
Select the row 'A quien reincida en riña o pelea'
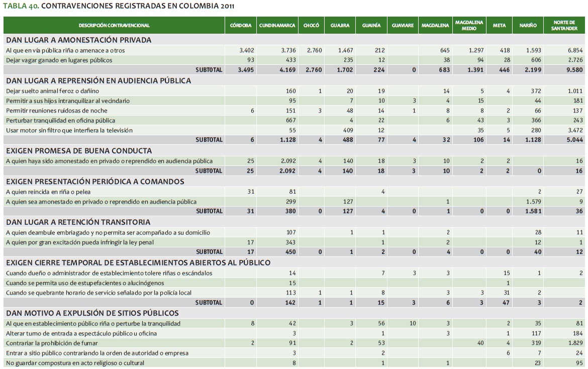point(48,192)
